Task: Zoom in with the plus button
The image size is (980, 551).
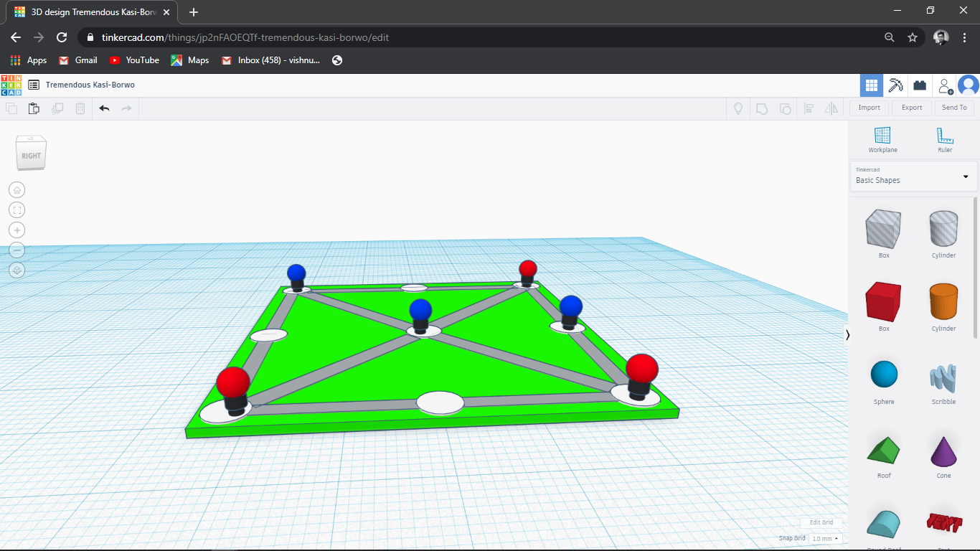Action: point(17,230)
